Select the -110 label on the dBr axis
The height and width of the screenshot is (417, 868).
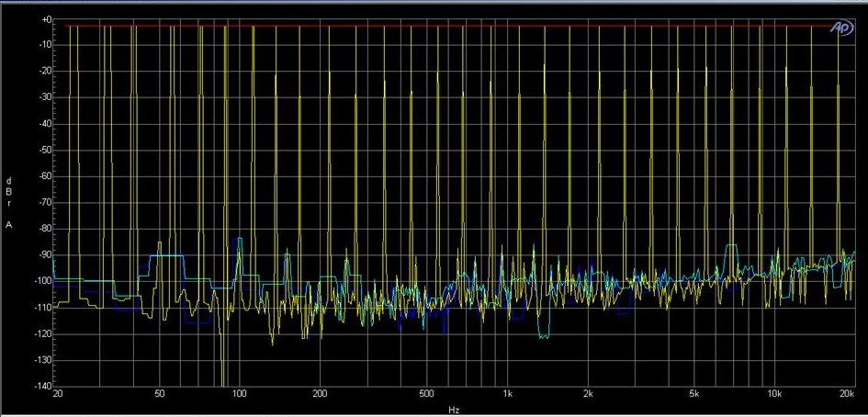coord(44,308)
